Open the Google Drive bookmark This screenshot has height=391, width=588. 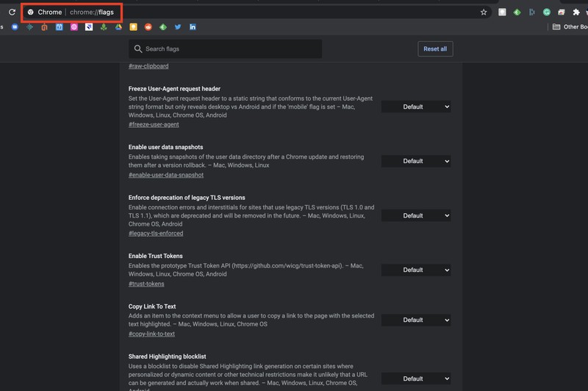118,26
